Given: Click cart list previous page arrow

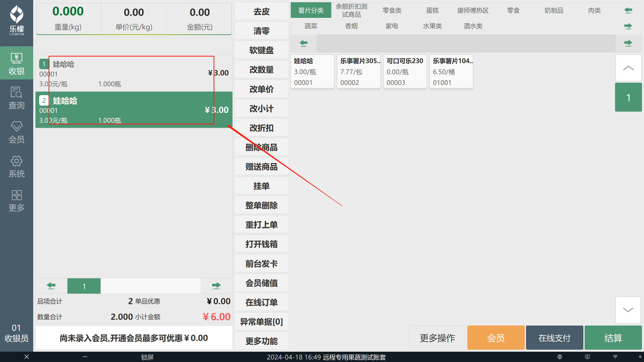Looking at the screenshot, I should pyautogui.click(x=51, y=286).
